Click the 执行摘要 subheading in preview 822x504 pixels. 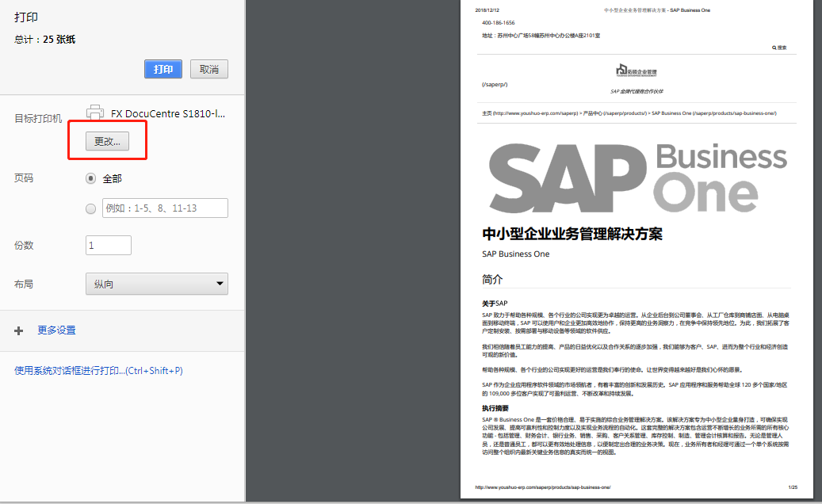point(495,408)
